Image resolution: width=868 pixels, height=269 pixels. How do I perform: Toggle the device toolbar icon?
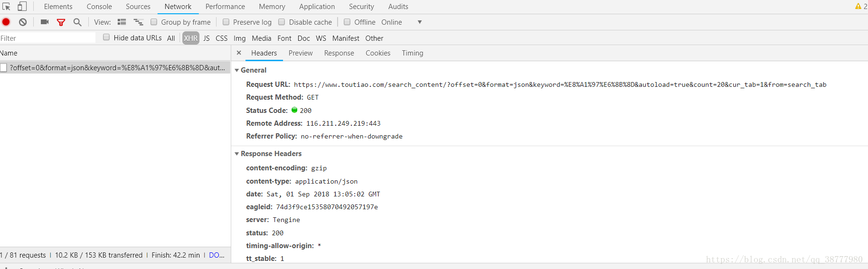tap(22, 7)
